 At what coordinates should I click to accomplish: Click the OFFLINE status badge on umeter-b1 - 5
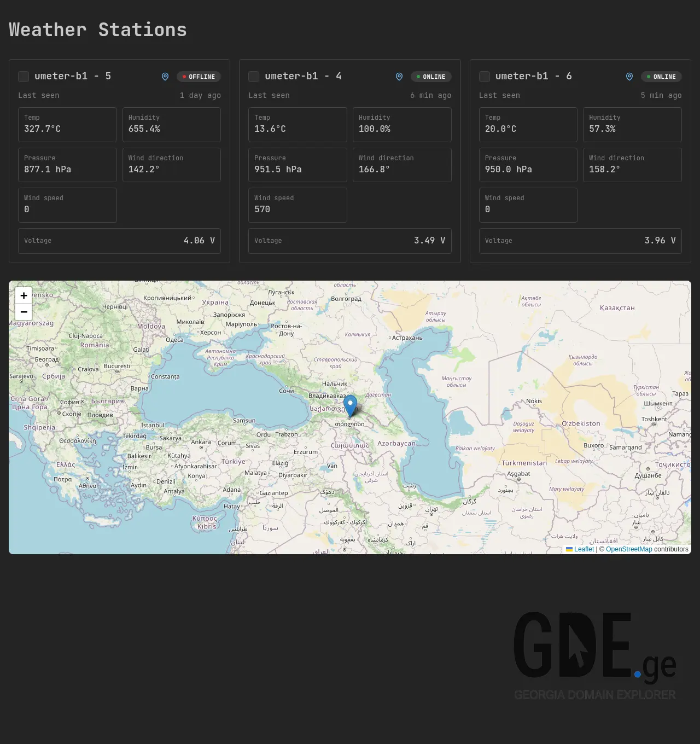click(x=199, y=77)
